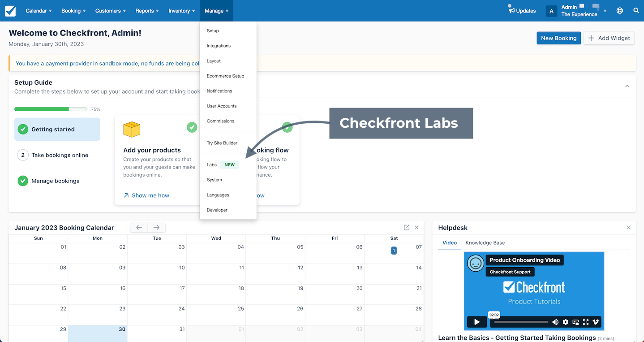Open search with magnifier icon
The height and width of the screenshot is (342, 644).
pyautogui.click(x=636, y=11)
